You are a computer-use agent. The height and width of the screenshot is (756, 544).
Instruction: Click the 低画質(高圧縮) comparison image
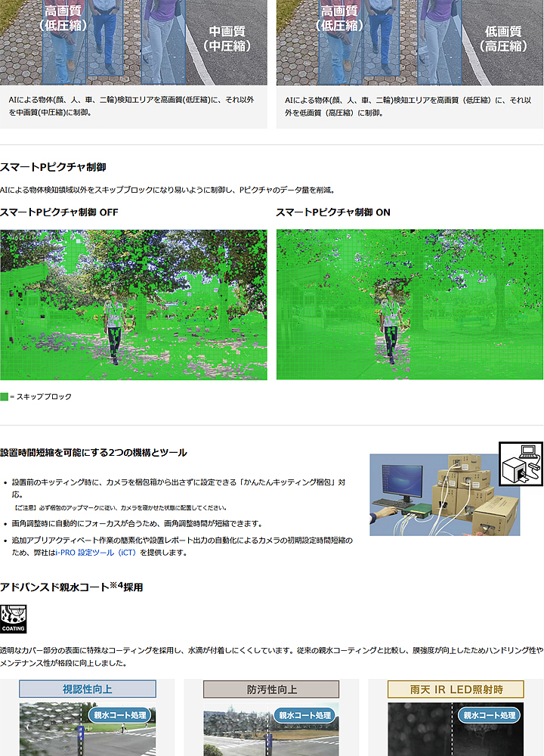click(x=410, y=42)
